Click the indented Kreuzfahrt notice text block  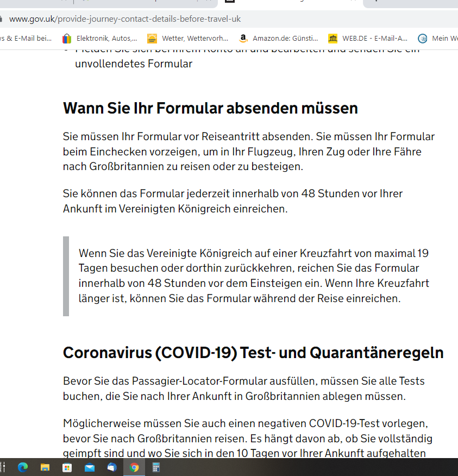click(254, 275)
